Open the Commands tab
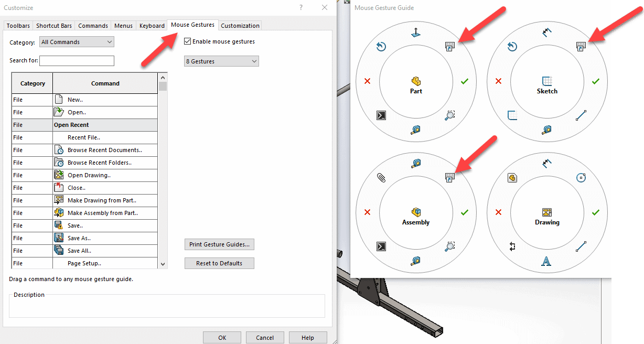Image resolution: width=644 pixels, height=344 pixels. [x=93, y=26]
